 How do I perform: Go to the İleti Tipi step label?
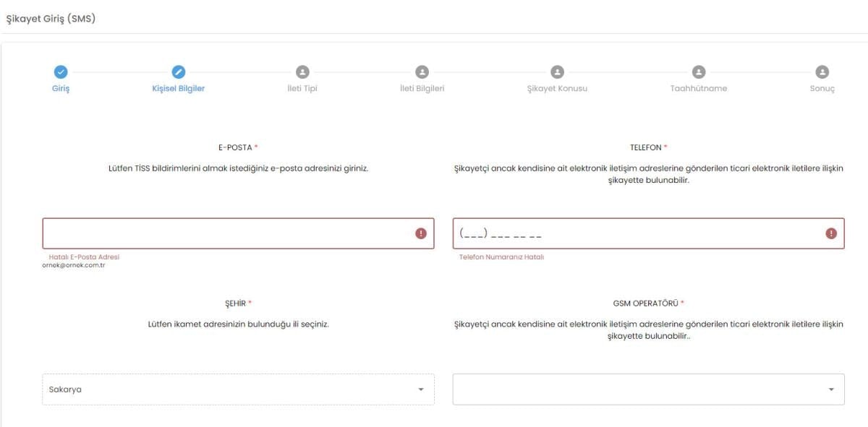click(302, 89)
